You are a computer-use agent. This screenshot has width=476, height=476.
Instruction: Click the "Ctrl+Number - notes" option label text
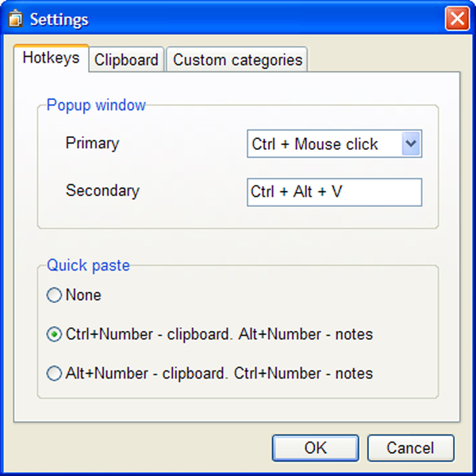pyautogui.click(x=303, y=374)
